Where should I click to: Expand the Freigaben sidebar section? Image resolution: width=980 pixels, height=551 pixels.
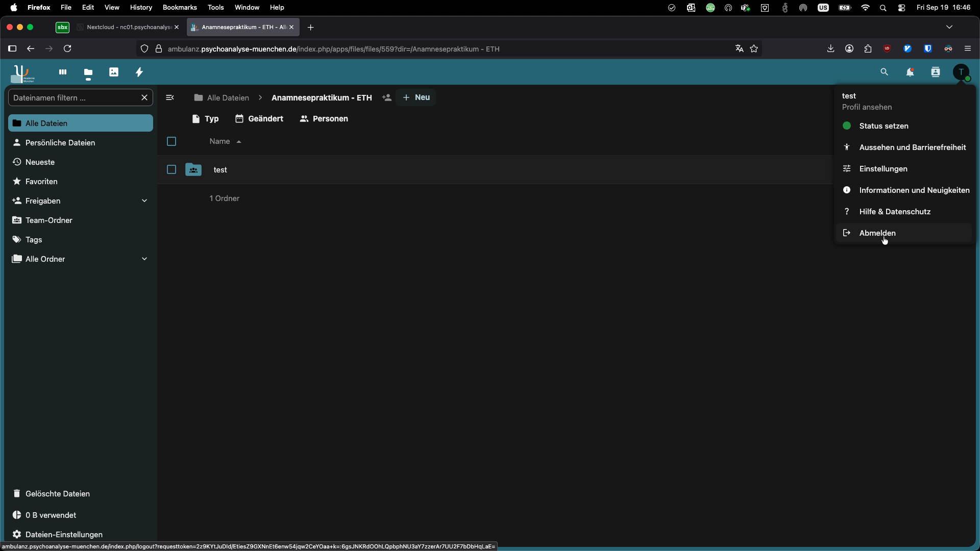click(x=144, y=201)
